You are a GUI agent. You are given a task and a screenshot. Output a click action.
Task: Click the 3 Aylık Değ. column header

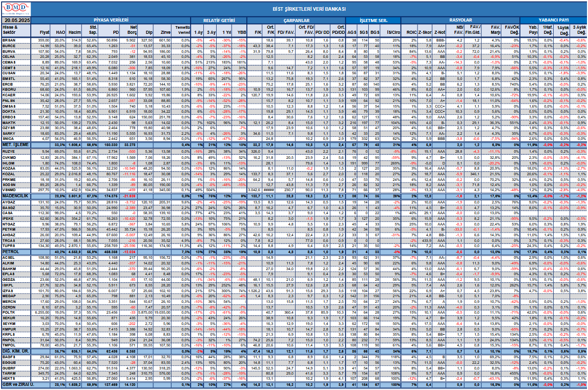pos(578,30)
